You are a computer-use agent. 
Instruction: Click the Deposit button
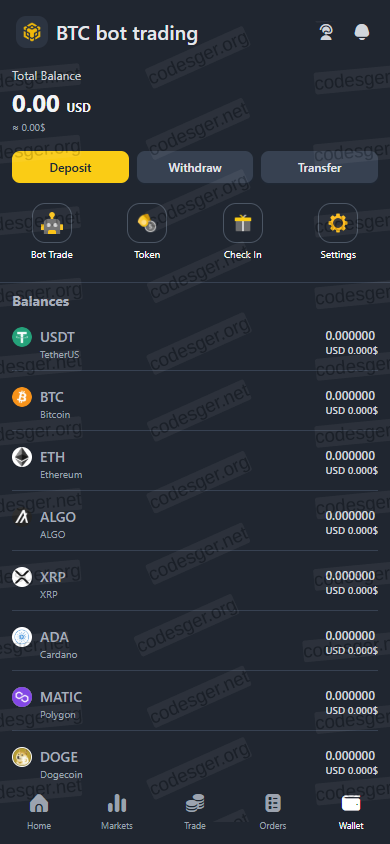[x=70, y=167]
